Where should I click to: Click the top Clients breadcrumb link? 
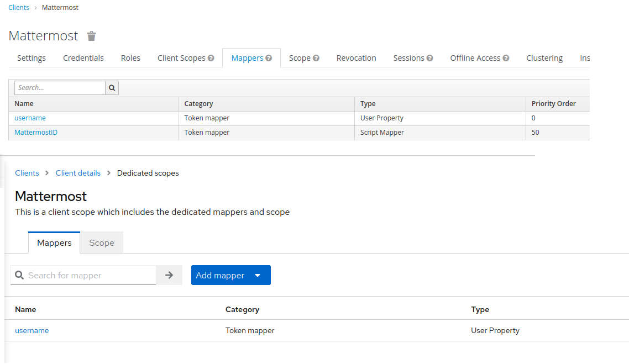19,8
